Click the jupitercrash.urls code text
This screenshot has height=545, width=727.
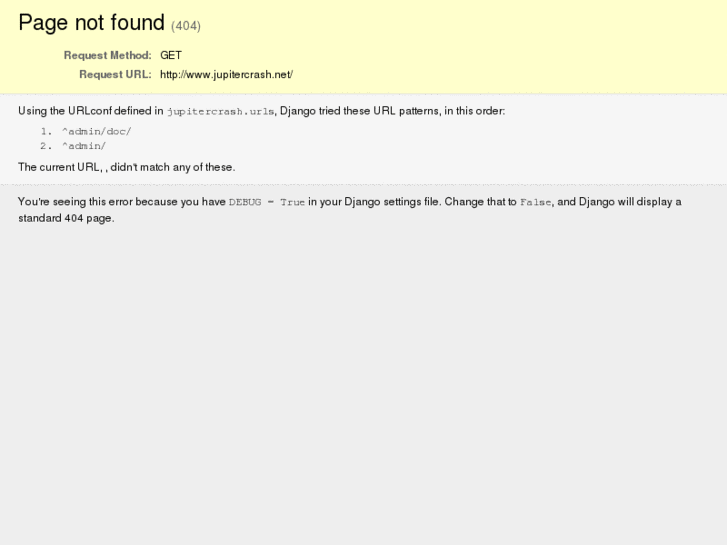(x=220, y=112)
